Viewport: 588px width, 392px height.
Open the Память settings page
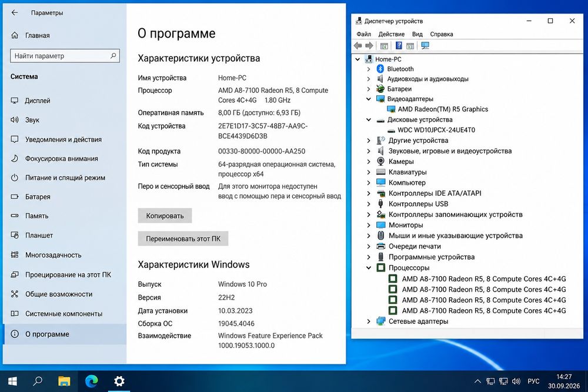[29, 216]
